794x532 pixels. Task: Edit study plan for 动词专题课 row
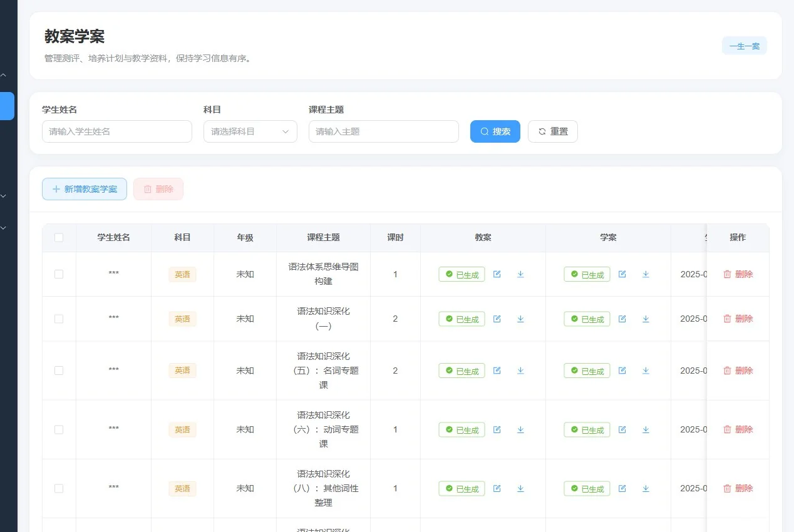click(622, 429)
